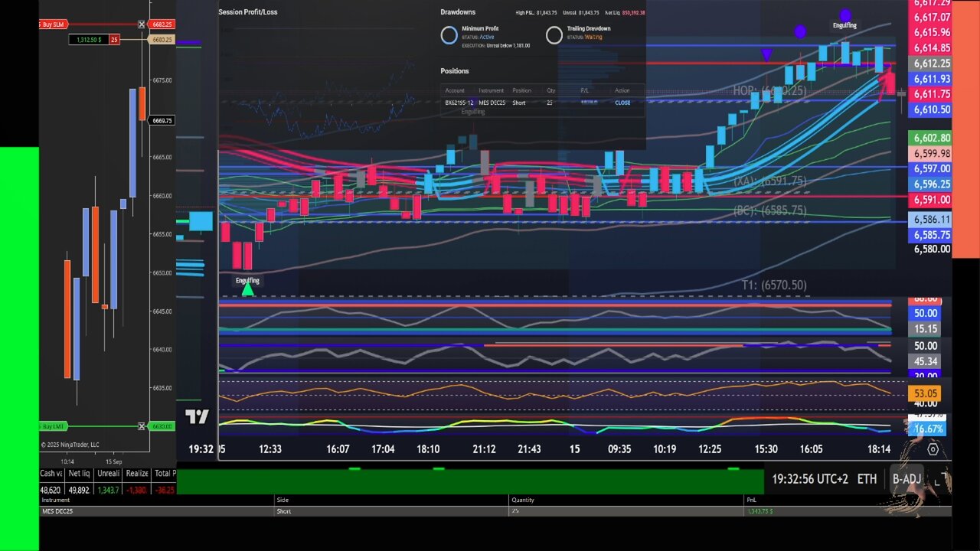Image resolution: width=980 pixels, height=551 pixels.
Task: Select the 6633.00 limit price tag
Action: pos(162,426)
